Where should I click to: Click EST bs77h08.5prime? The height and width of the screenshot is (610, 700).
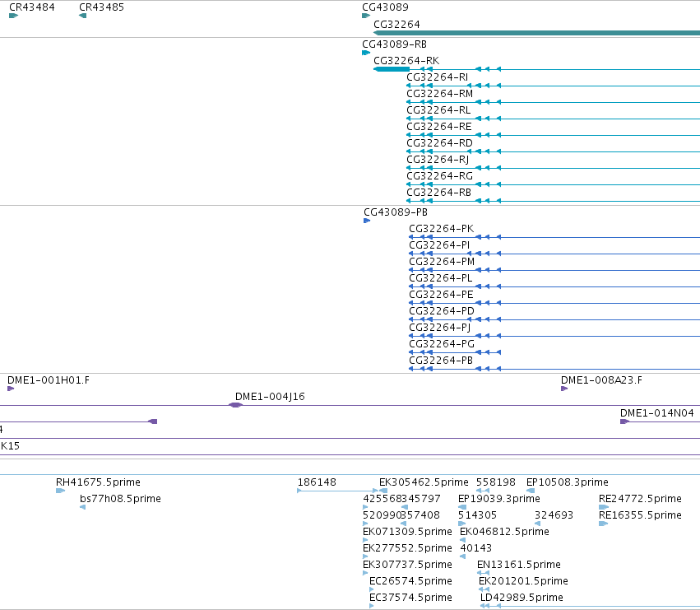121,499
